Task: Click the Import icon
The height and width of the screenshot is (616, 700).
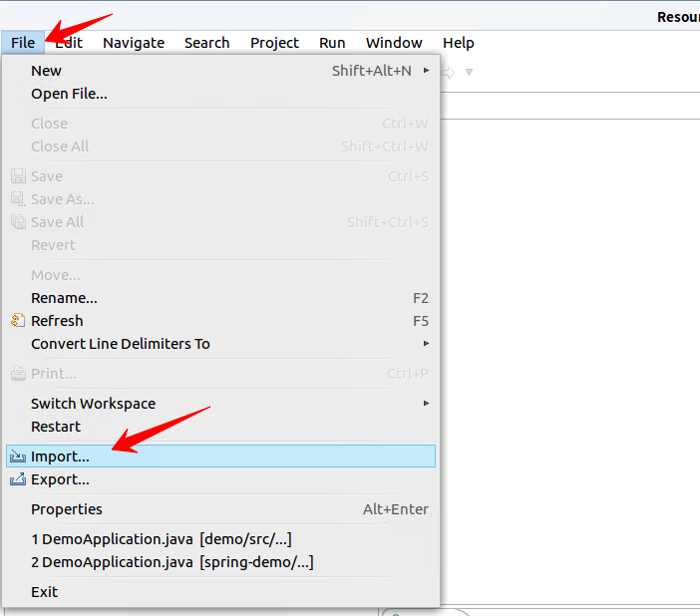Action: pos(18,457)
